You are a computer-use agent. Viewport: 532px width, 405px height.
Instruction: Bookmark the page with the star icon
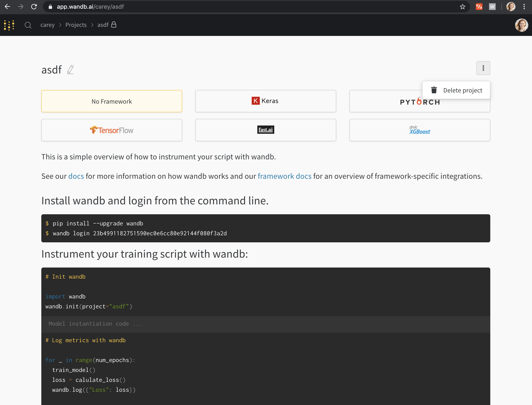point(462,7)
